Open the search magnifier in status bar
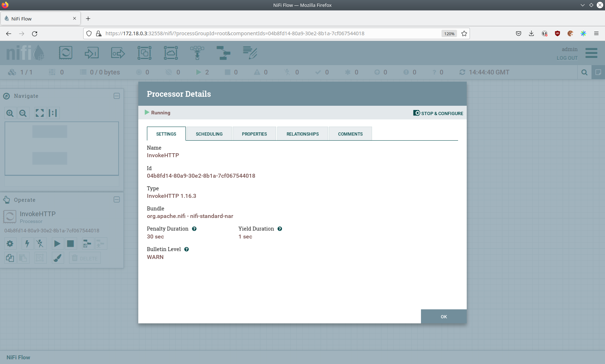This screenshot has width=605, height=364. click(x=584, y=72)
